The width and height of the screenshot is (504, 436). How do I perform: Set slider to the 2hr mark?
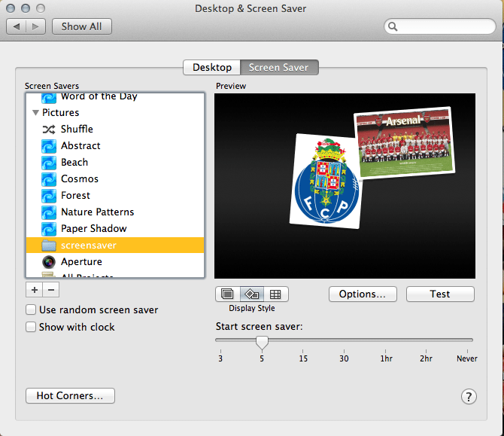click(x=427, y=352)
